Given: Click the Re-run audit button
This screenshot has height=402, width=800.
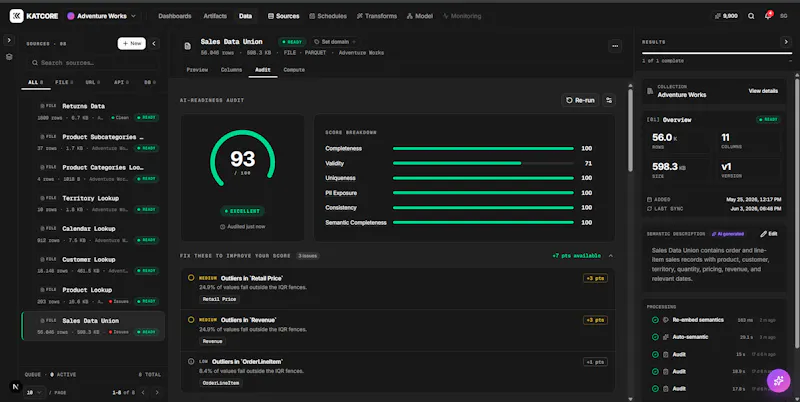Looking at the screenshot, I should coord(580,100).
